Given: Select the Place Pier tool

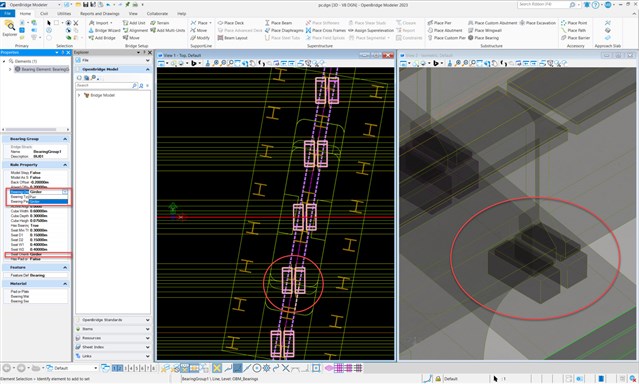Looking at the screenshot, I should tap(439, 23).
